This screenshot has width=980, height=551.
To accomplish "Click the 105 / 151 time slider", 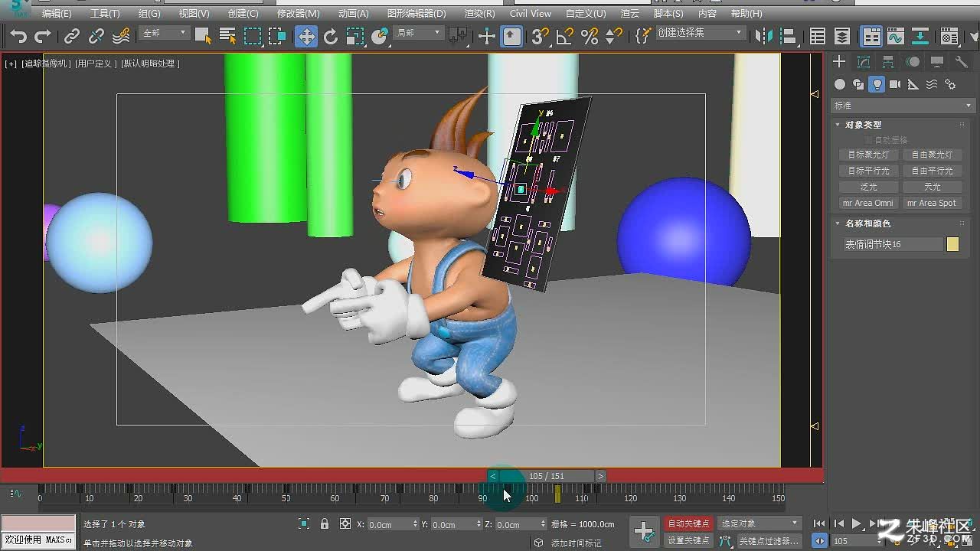I will tap(547, 476).
